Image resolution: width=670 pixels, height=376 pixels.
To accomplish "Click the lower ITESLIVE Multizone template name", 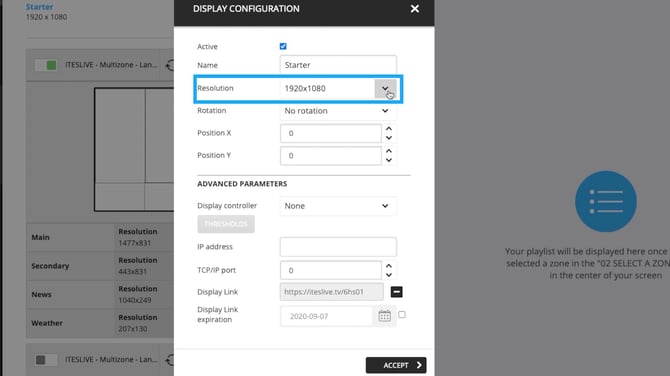I will pos(111,360).
